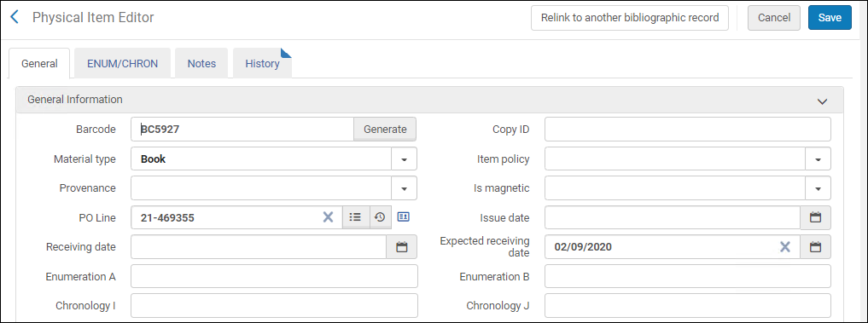This screenshot has width=868, height=323.
Task: Open the Is magnetic dropdown
Action: (818, 188)
